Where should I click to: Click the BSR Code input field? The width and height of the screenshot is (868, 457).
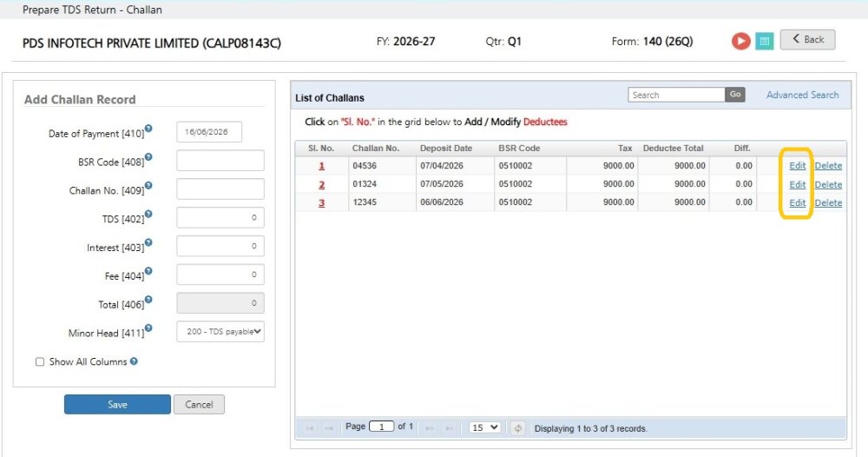point(220,161)
